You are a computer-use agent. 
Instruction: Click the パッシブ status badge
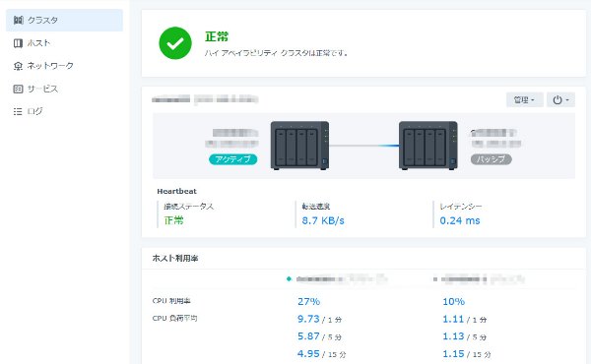click(492, 159)
